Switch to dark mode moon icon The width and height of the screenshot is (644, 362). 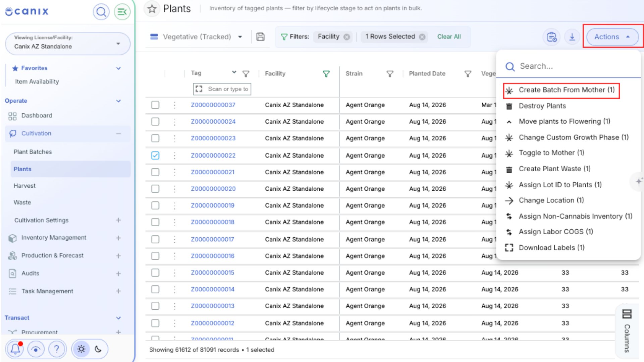click(x=98, y=349)
